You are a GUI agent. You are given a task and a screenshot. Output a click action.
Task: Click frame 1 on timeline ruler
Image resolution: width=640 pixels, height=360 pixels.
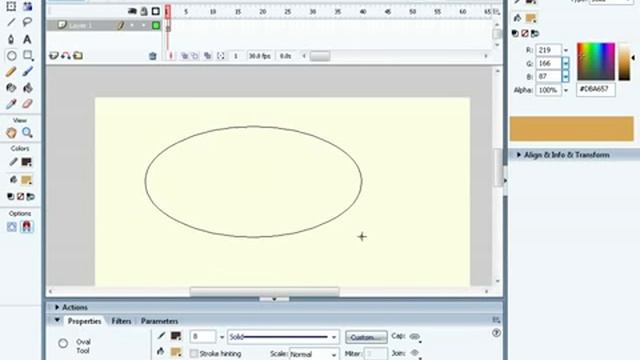(x=167, y=12)
